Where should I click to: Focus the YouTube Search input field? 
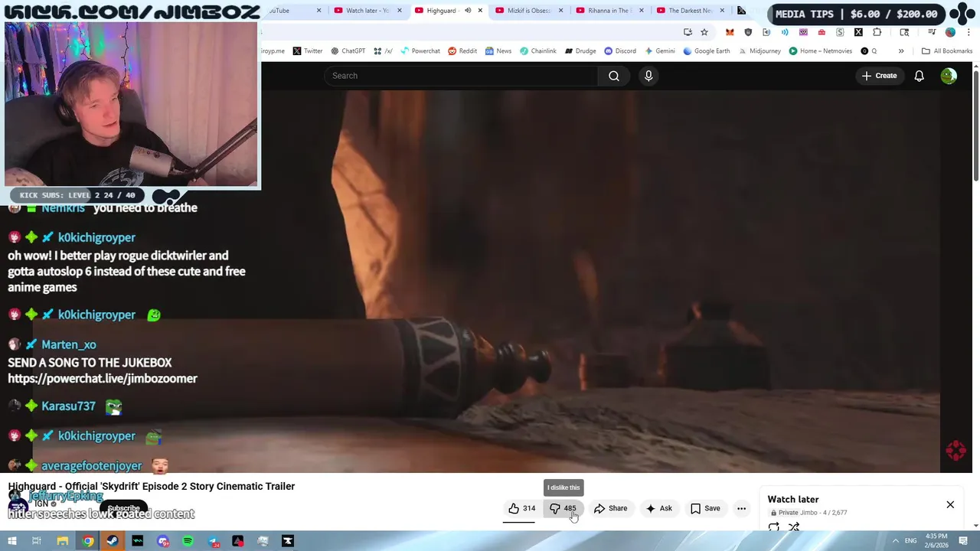461,76
